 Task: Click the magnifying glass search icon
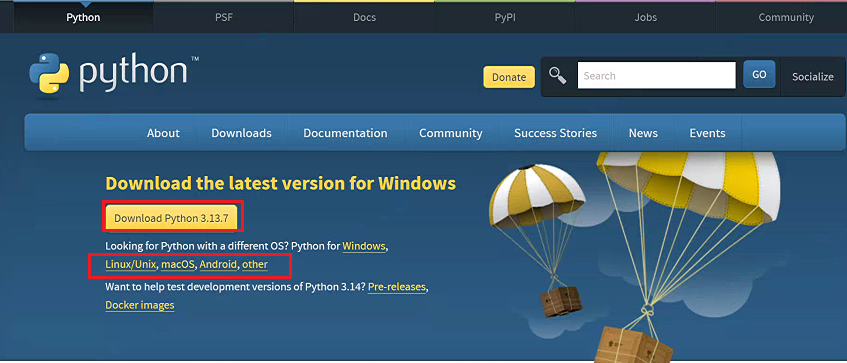[x=558, y=76]
